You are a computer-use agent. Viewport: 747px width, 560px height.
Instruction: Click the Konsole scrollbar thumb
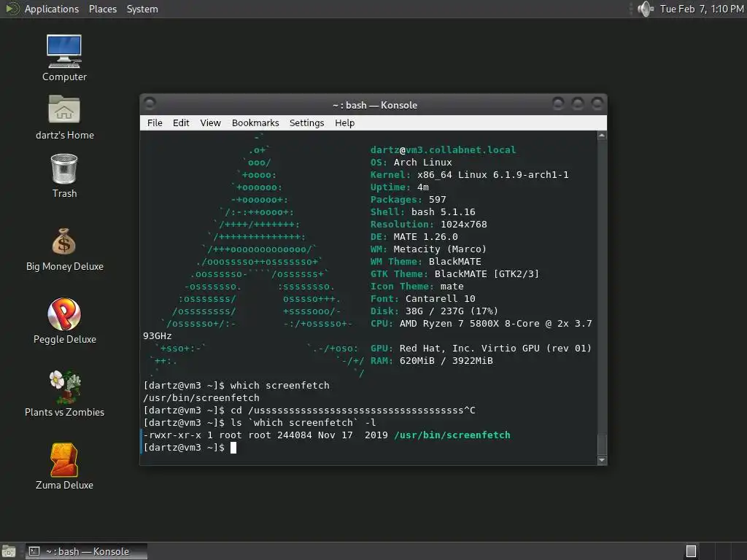click(602, 444)
